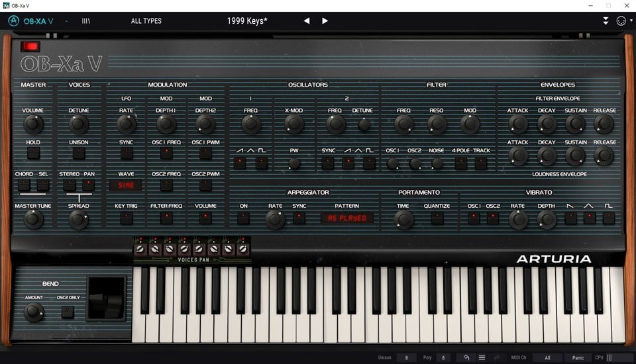Image resolution: width=636 pixels, height=364 pixels.
Task: Expand advanced panel with double chevron icon
Action: [x=606, y=21]
